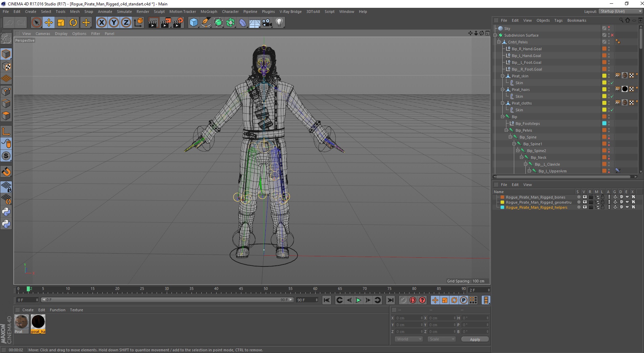Add a Floor environment object icon
644x353 pixels.
click(255, 23)
